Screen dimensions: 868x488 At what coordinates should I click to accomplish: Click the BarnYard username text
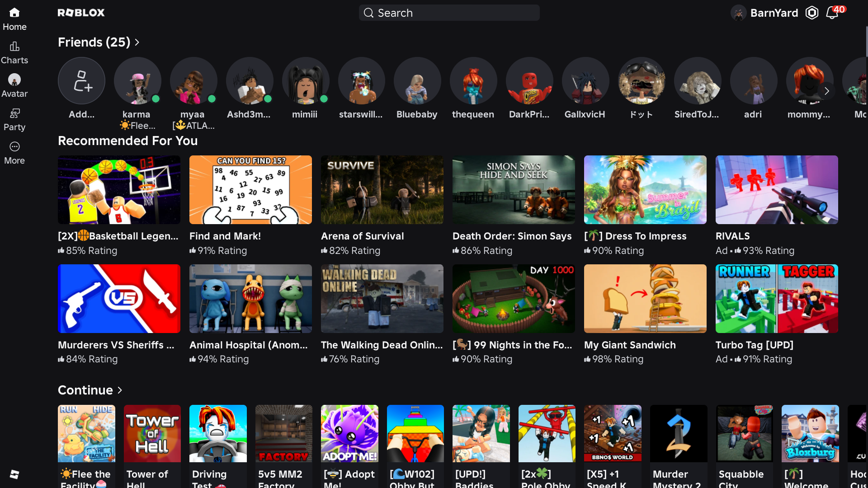pyautogui.click(x=774, y=13)
